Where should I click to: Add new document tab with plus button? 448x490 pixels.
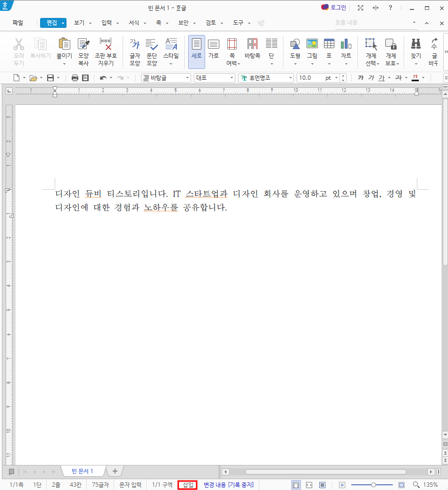pos(115,471)
